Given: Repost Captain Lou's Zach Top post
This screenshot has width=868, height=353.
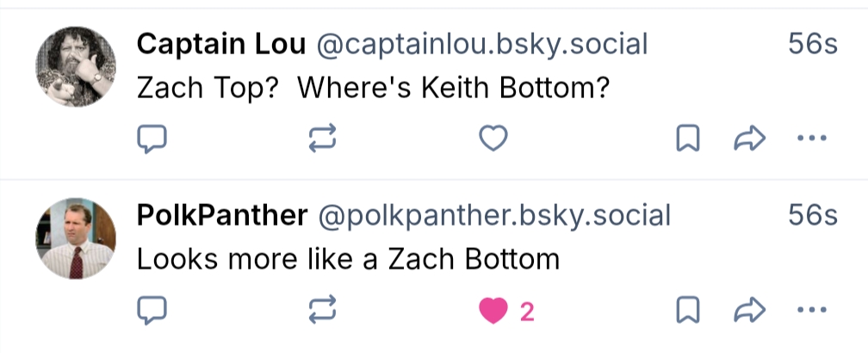Looking at the screenshot, I should pos(322,139).
